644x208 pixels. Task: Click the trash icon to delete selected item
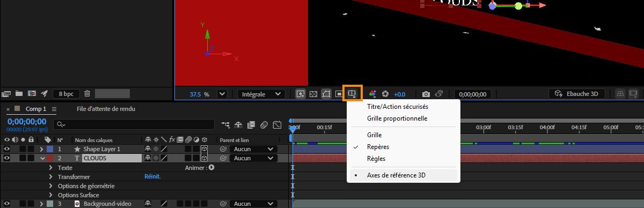[87, 93]
